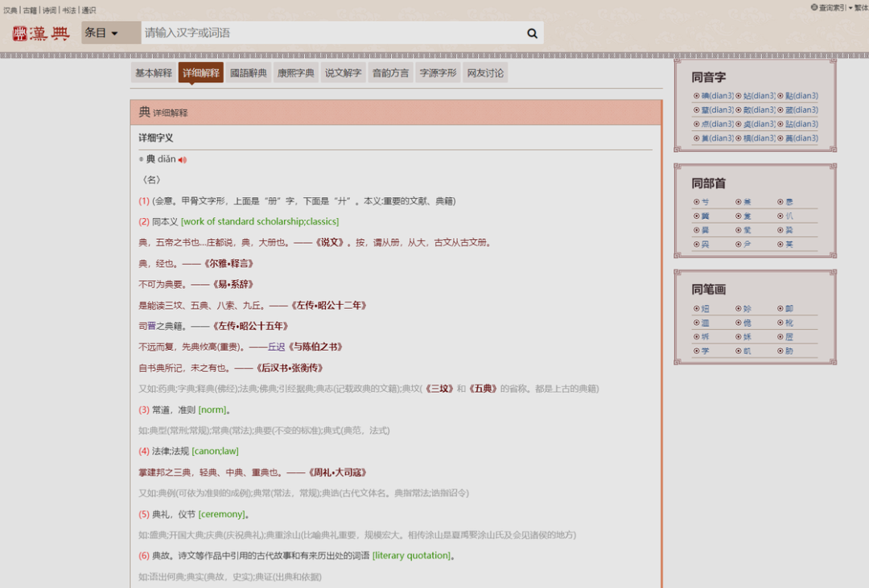Image resolution: width=869 pixels, height=588 pixels.
Task: Click the search box to enter a character
Action: pos(330,33)
